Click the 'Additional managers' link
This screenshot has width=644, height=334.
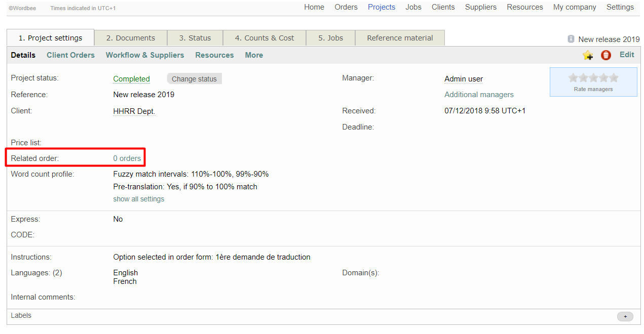click(479, 95)
